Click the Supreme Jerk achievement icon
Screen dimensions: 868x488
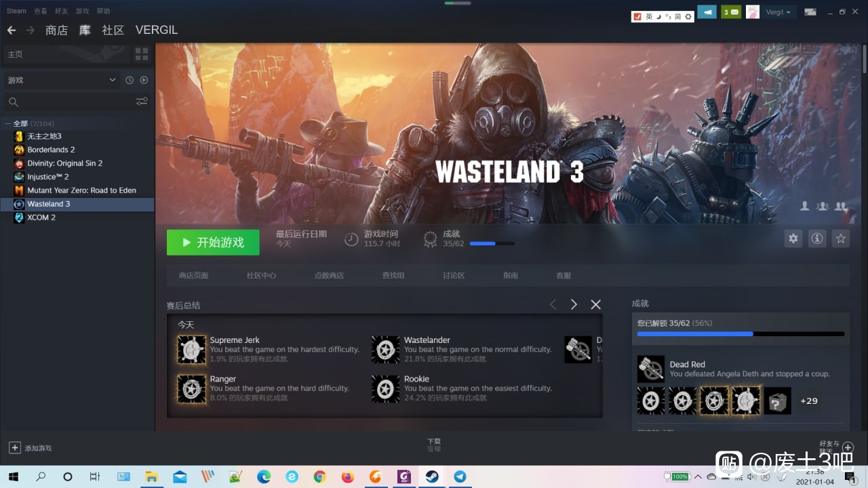coord(191,350)
